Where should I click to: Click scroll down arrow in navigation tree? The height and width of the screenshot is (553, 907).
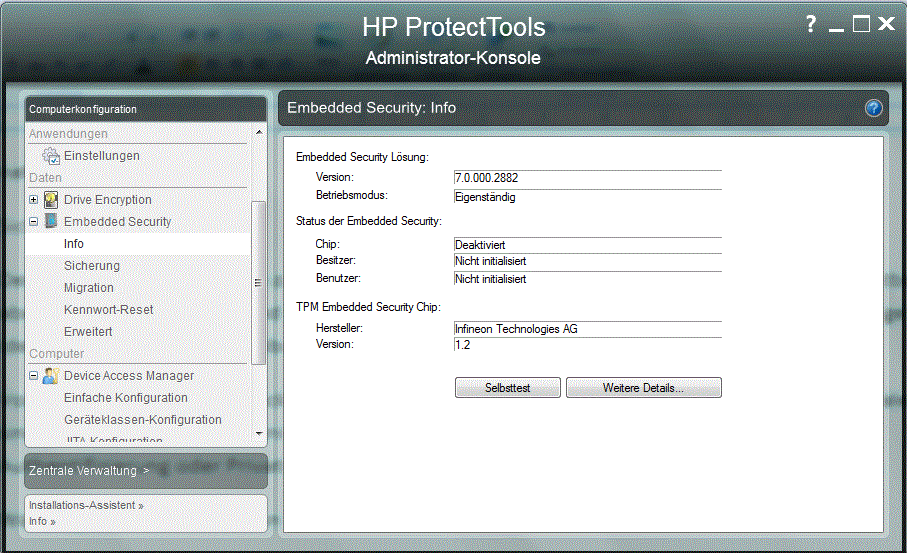pyautogui.click(x=259, y=433)
